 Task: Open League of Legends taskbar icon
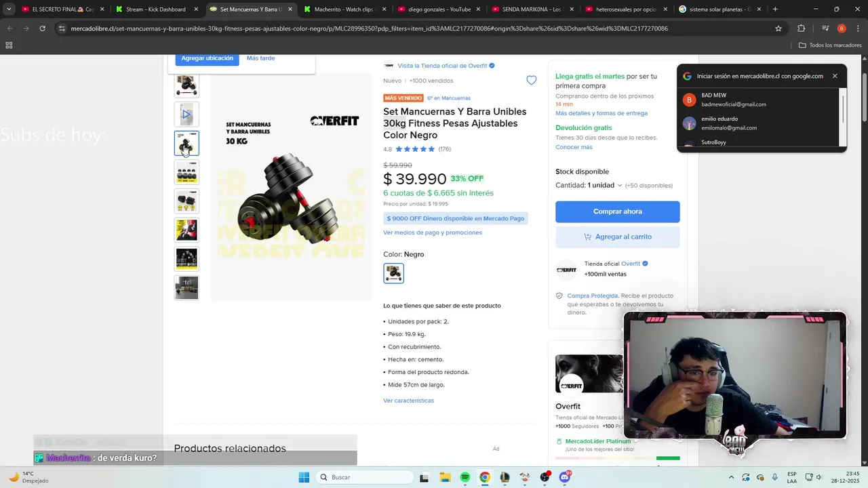[505, 477]
